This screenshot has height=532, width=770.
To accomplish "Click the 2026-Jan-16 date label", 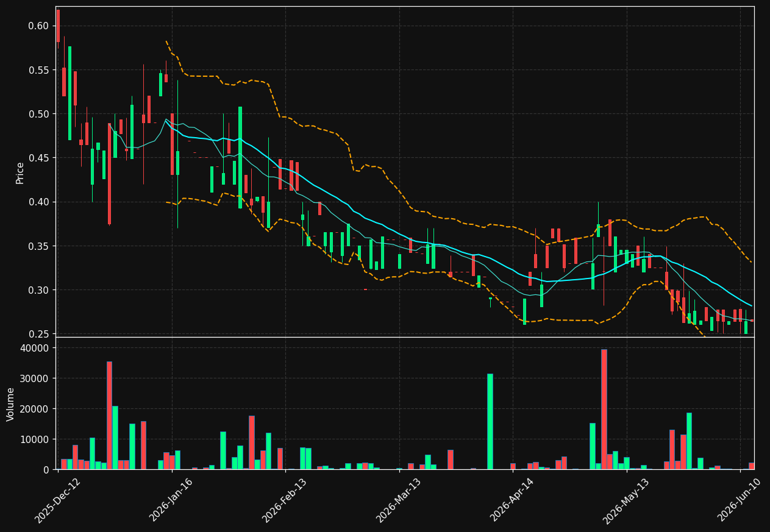I will (x=171, y=500).
